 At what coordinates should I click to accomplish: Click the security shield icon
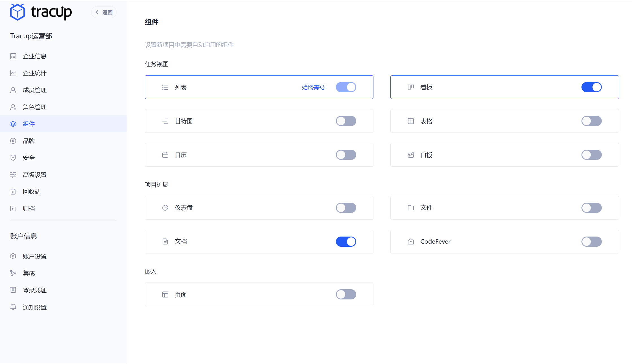click(x=13, y=158)
